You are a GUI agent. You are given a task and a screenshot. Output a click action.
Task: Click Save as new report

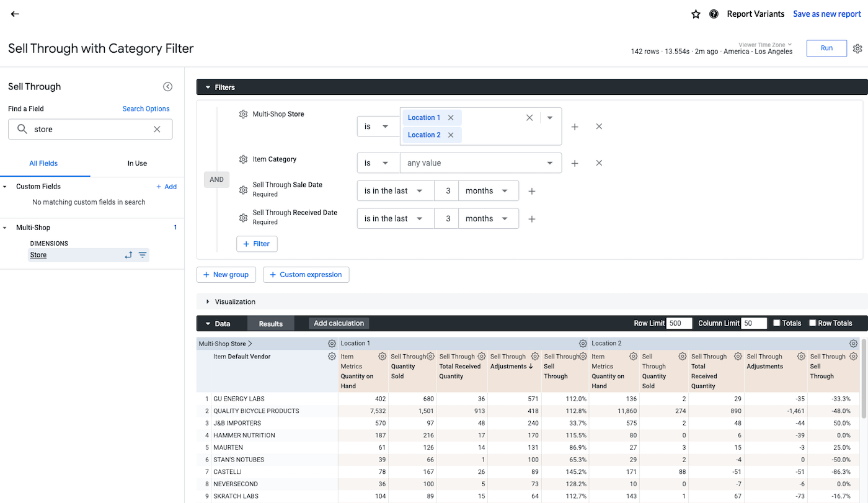(x=827, y=14)
